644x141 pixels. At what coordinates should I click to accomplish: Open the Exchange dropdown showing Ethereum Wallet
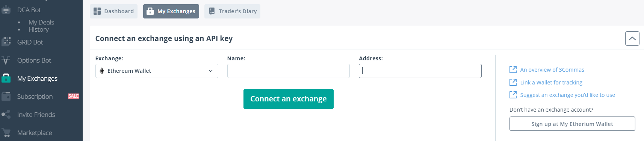coord(157,71)
